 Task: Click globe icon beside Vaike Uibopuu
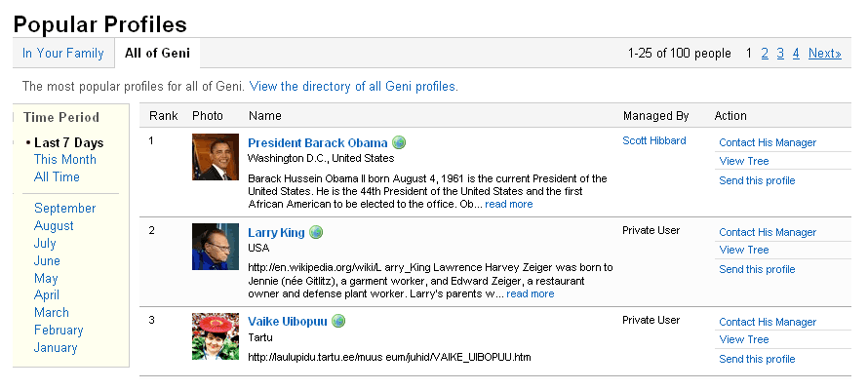pos(338,322)
